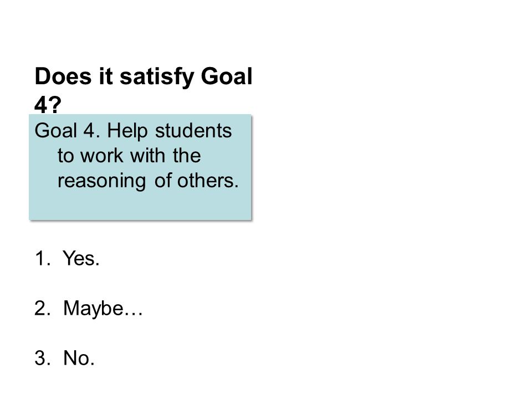Click the word 'reasoning' in the goal box
This screenshot has width=532, height=399.
(101, 182)
